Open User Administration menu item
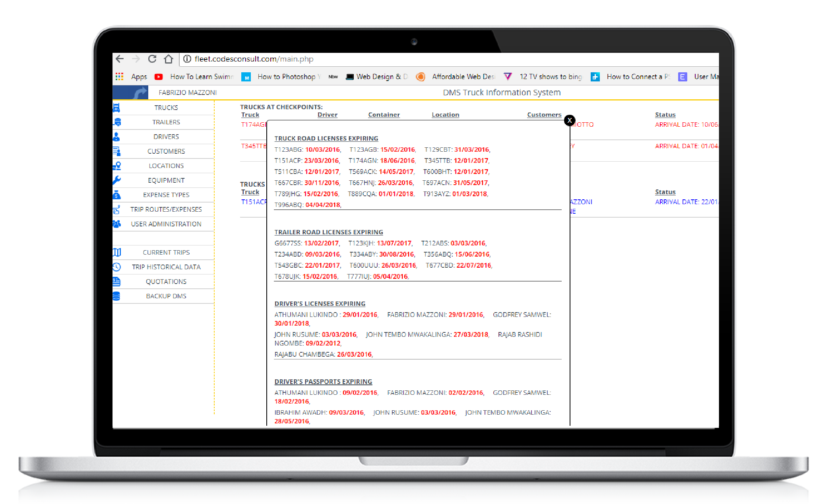Viewport: 828px width, 504px height. (x=166, y=224)
